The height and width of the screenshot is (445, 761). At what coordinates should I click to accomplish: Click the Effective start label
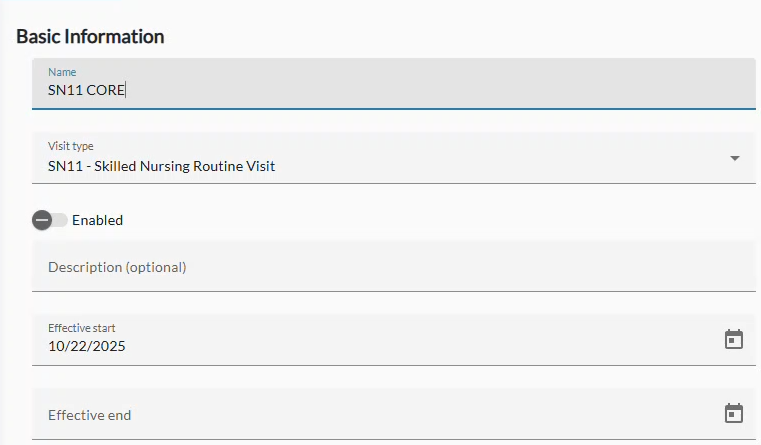(89, 328)
